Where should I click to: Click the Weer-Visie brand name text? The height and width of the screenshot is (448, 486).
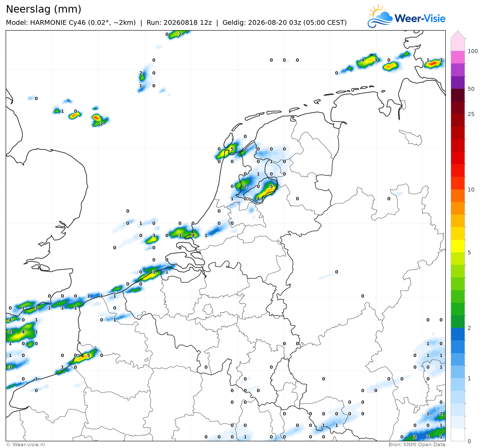coord(420,18)
